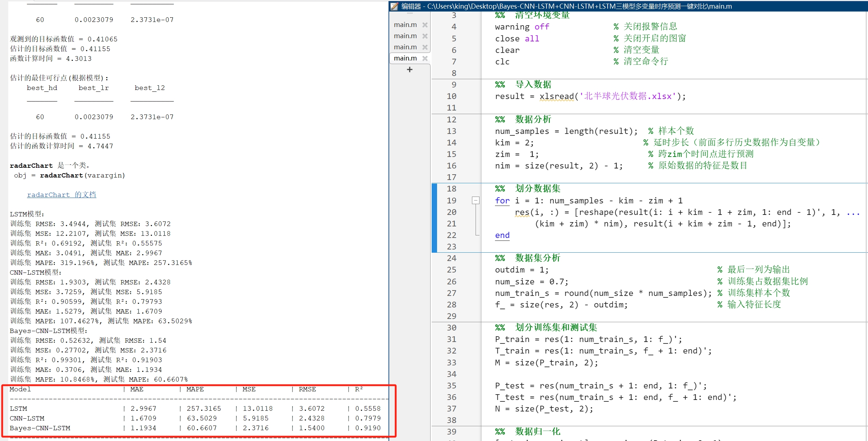Click the '%% 数据集分析' section header
The width and height of the screenshot is (868, 441).
528,258
